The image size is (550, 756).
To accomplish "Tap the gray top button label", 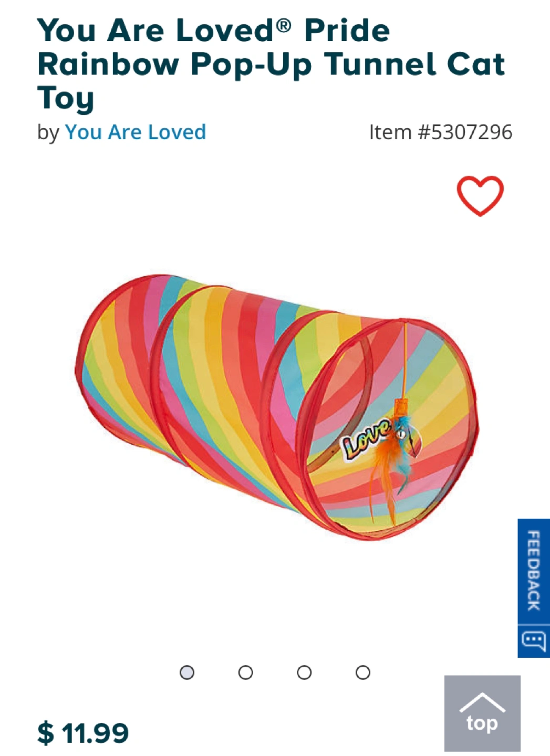I will click(x=482, y=723).
